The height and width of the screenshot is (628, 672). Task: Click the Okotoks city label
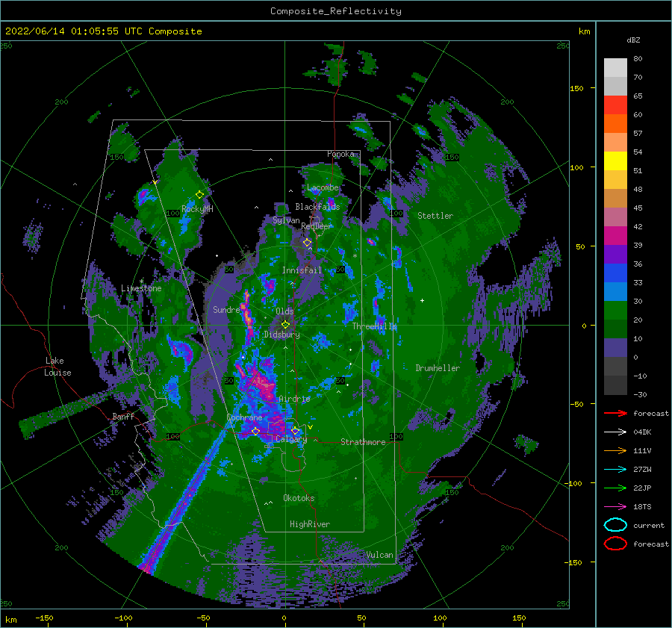(x=299, y=498)
